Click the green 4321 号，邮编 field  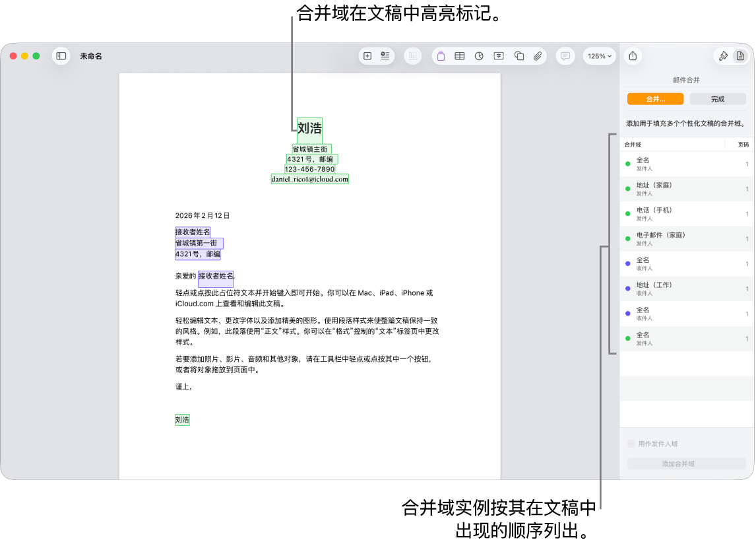pyautogui.click(x=312, y=159)
